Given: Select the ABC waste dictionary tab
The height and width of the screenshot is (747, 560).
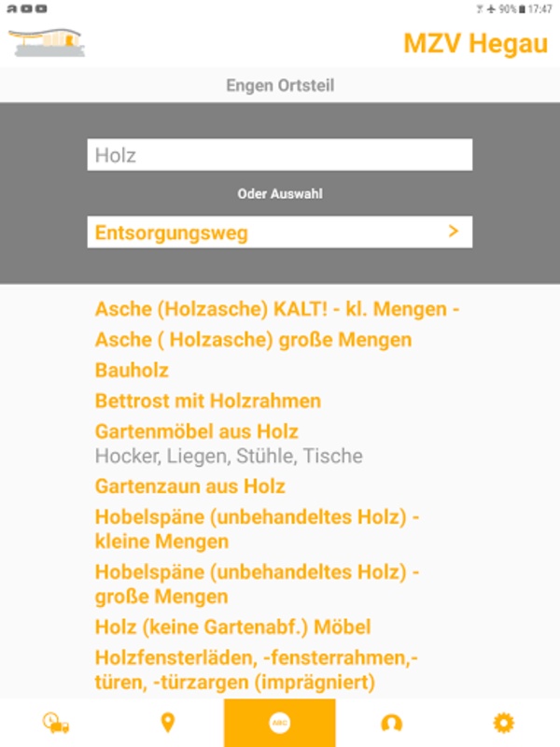Looking at the screenshot, I should (x=279, y=723).
